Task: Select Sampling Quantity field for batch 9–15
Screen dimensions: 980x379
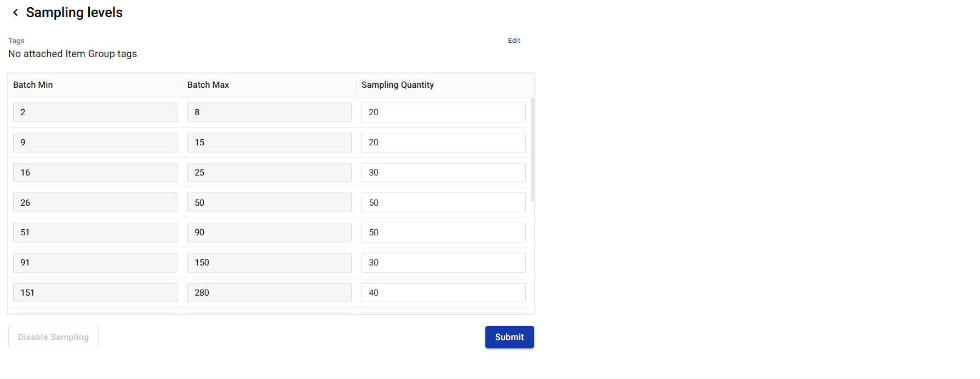Action: [x=443, y=143]
